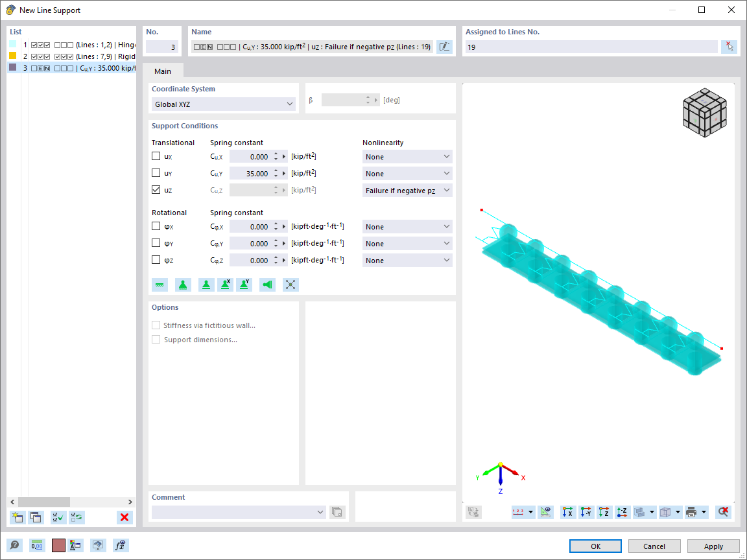Open the Coordinate System Global XYZ dropdown
The width and height of the screenshot is (747, 560).
(224, 104)
